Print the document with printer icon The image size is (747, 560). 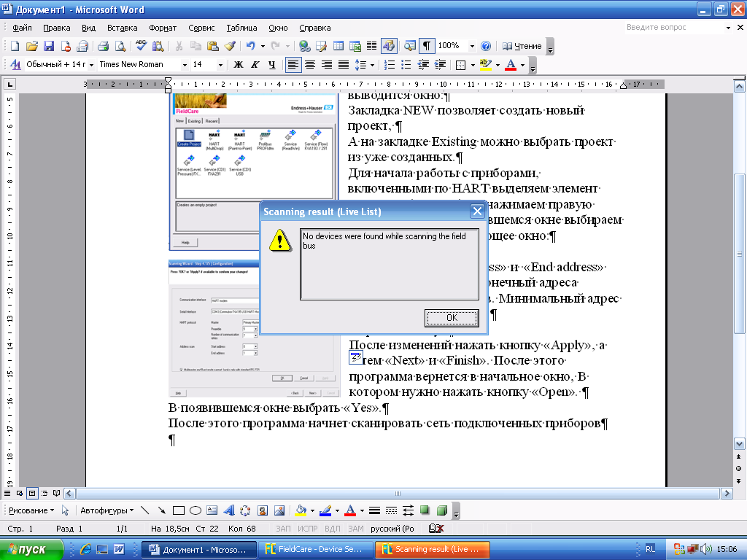pos(103,46)
